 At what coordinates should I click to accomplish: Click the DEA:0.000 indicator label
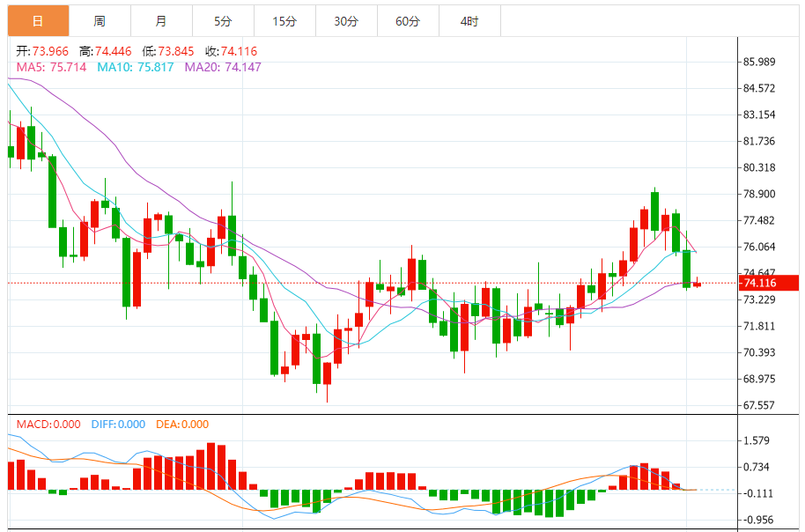[x=182, y=425]
